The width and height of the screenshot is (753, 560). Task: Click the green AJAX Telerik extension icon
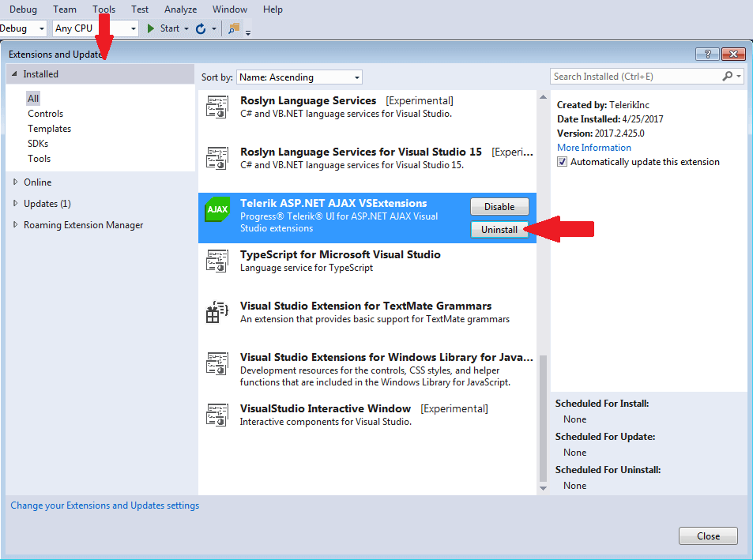click(217, 209)
